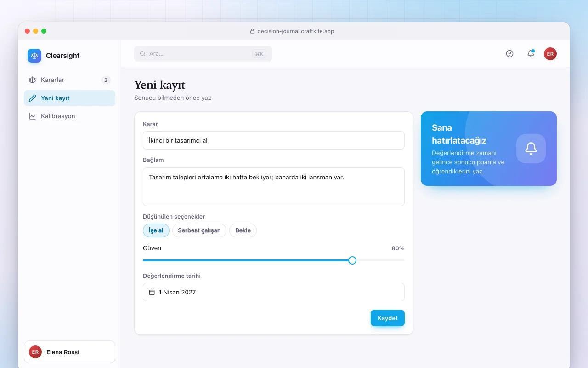
Task: Click the Sonucu bilmeden önce yaz subtitle
Action: pos(173,98)
